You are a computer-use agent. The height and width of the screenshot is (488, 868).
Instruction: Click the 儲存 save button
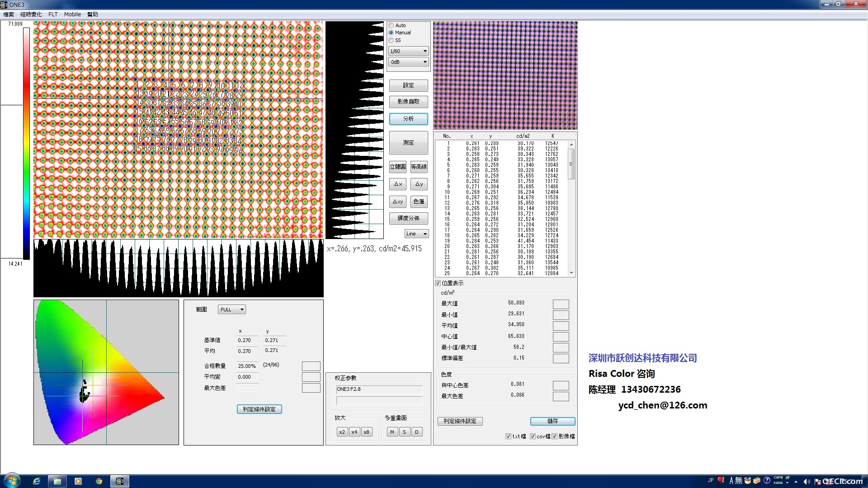tap(553, 421)
